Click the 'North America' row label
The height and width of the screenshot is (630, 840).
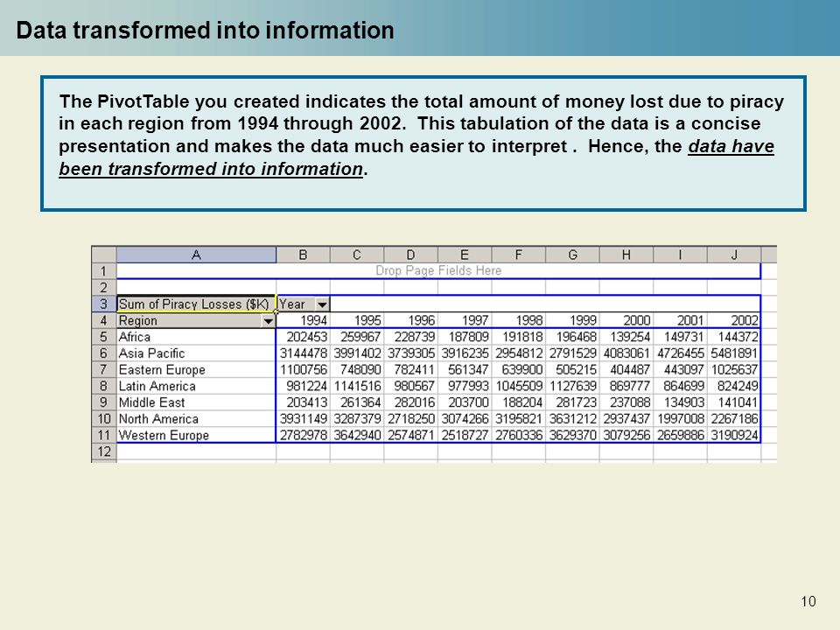196,419
